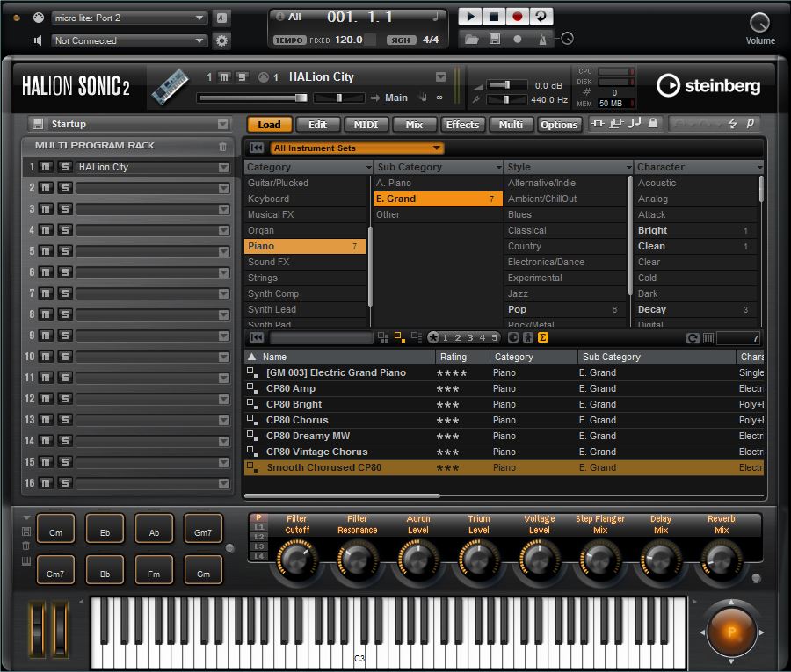Start playback with the Play button
The image size is (791, 672).
click(469, 17)
